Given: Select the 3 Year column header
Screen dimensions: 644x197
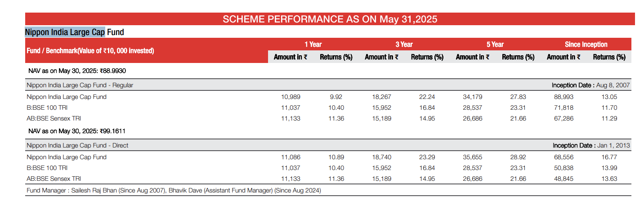Looking at the screenshot, I should coord(404,44).
